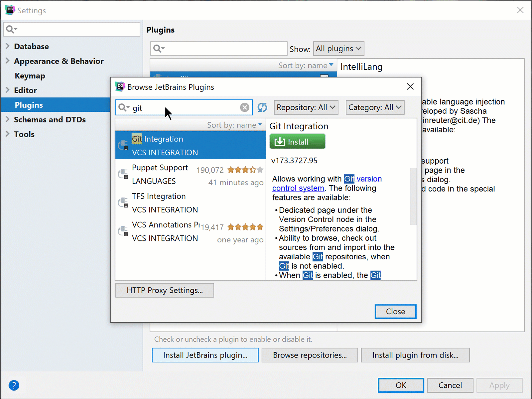The height and width of the screenshot is (399, 532).
Task: Open Sort by name in Settings Plugins list
Action: (x=306, y=66)
